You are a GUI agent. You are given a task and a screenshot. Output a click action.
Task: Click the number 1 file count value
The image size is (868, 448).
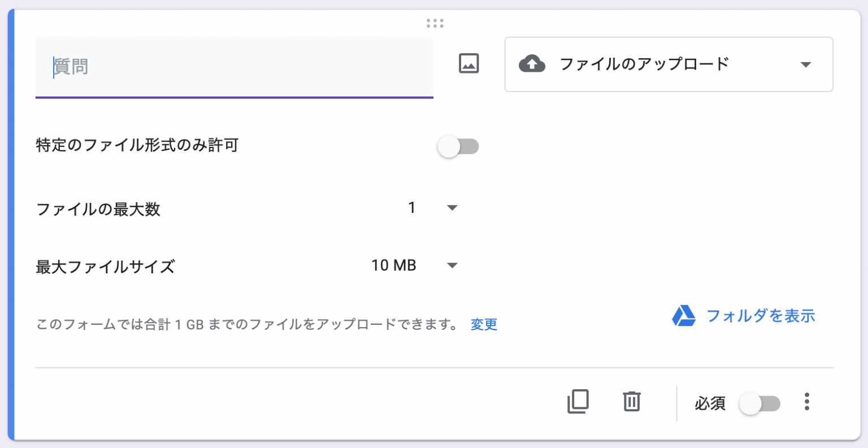tap(412, 208)
